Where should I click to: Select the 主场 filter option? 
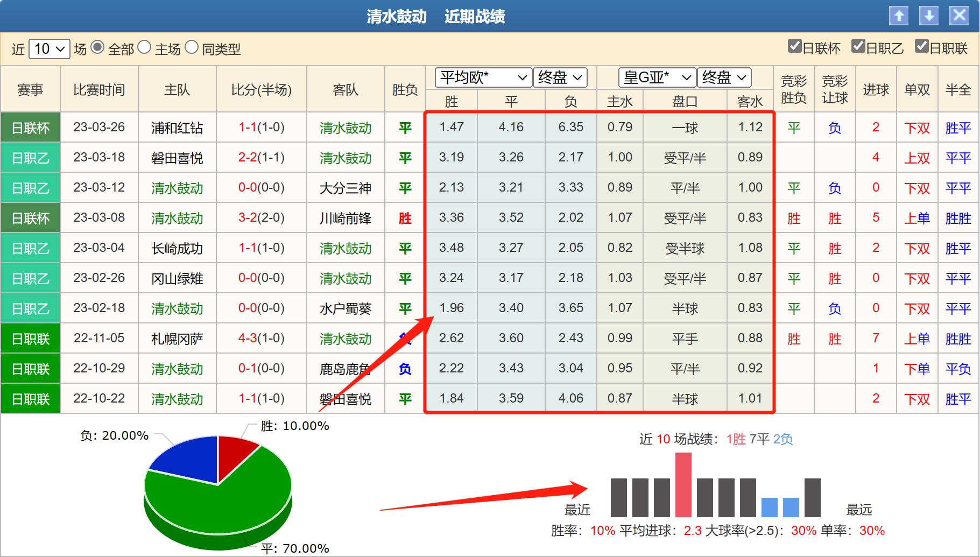(144, 49)
